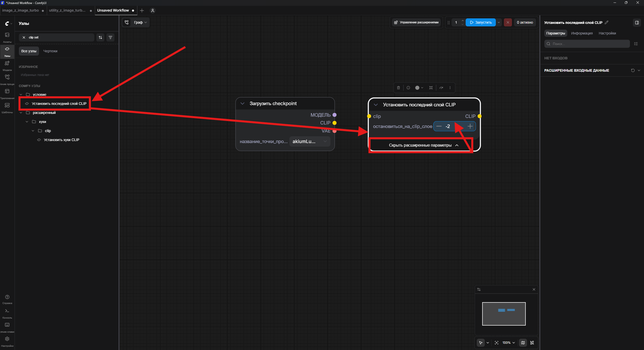Image resolution: width=644 pixels, height=350 pixels.
Task: Switch to the image_z_image_turbo workflow tab
Action: 21,10
